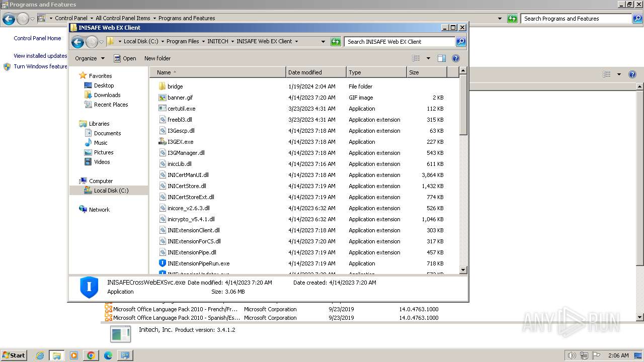Click the Help icon in Programs and Features window

[x=632, y=74]
